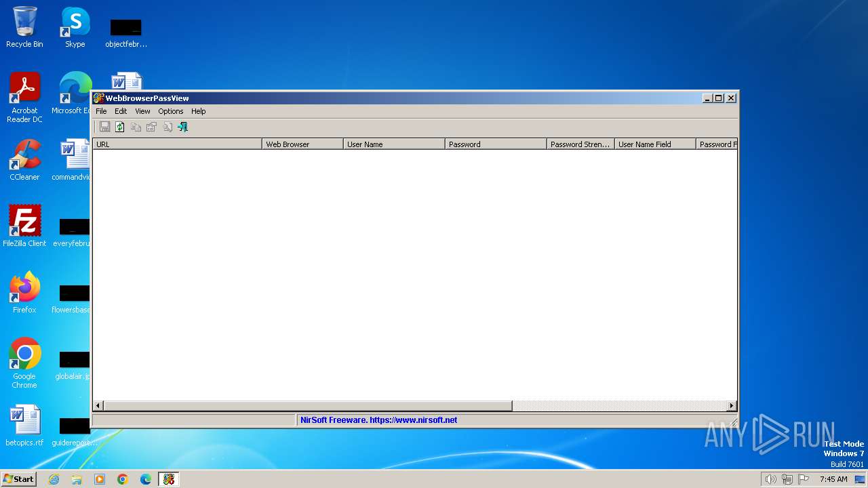Refresh the password list via toolbar
Screen dimensions: 868x488
click(120, 127)
